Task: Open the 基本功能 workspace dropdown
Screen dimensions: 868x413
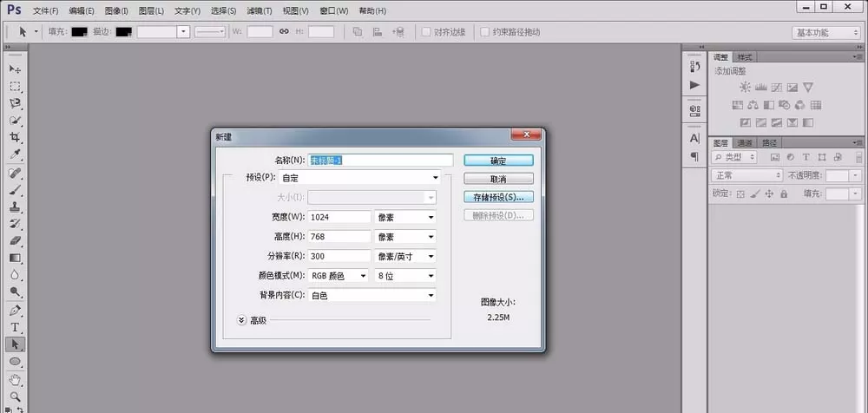Action: point(825,32)
